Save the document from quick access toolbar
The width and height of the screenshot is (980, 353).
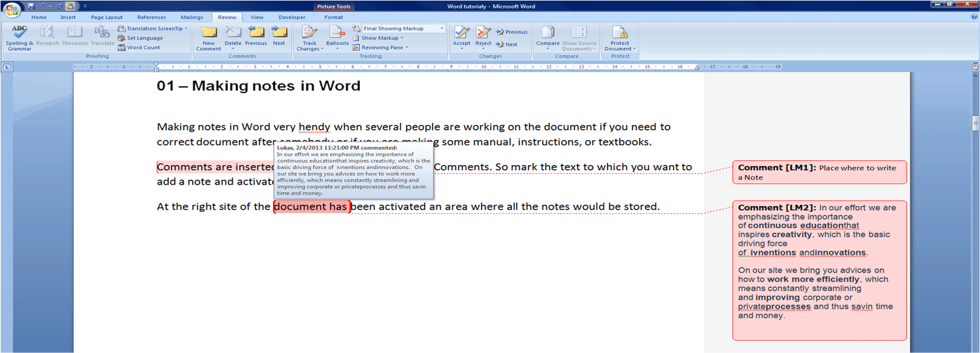click(31, 6)
